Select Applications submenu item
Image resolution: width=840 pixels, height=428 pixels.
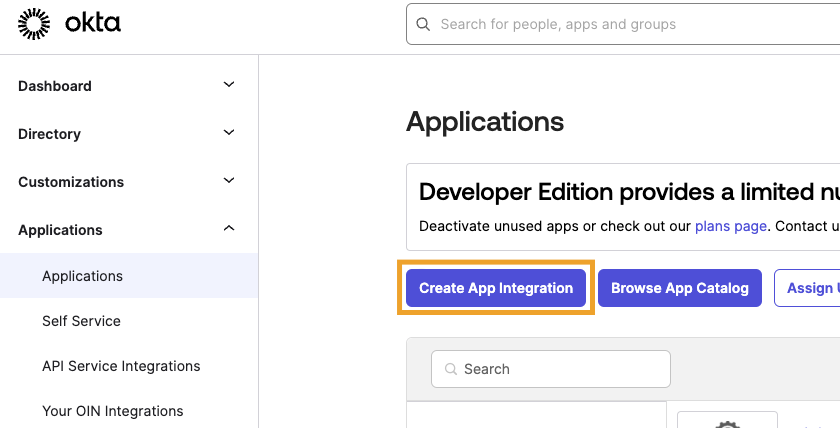pos(129,276)
